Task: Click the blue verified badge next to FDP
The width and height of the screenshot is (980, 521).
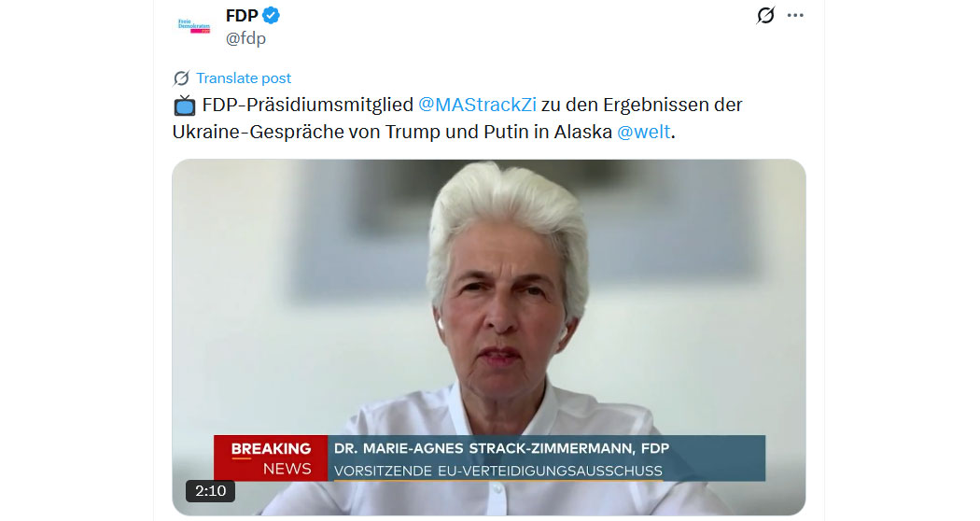Action: 271,15
